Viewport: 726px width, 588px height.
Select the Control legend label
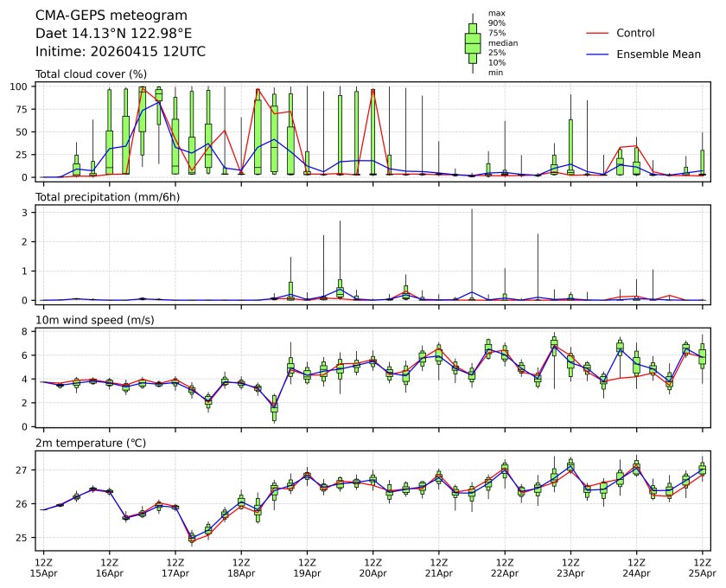click(635, 33)
